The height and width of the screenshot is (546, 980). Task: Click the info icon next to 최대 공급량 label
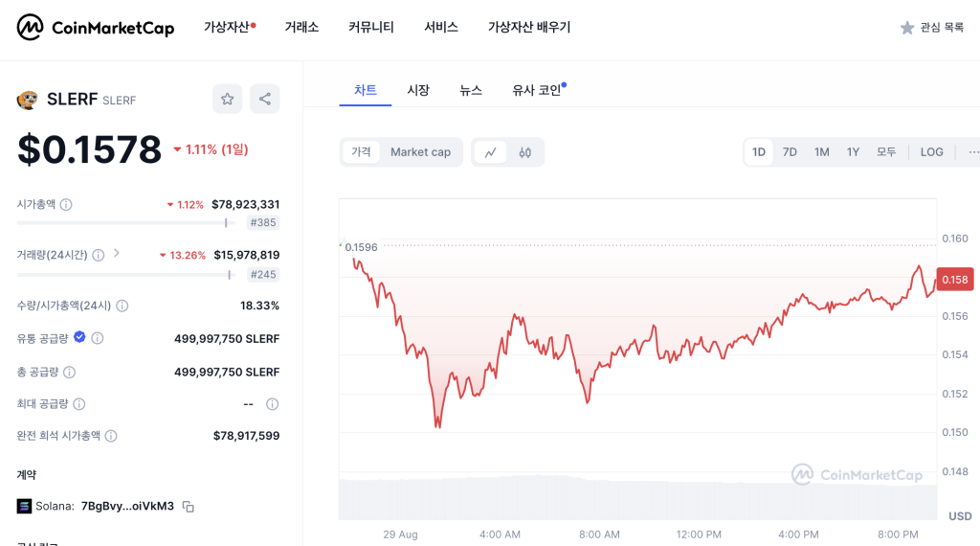pyautogui.click(x=79, y=404)
